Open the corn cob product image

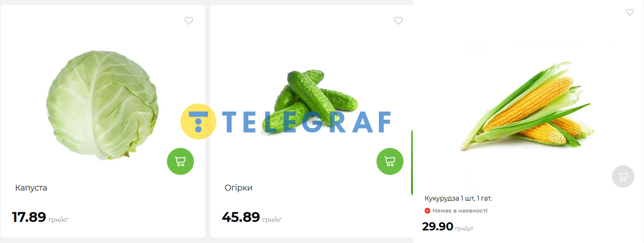pyautogui.click(x=527, y=106)
